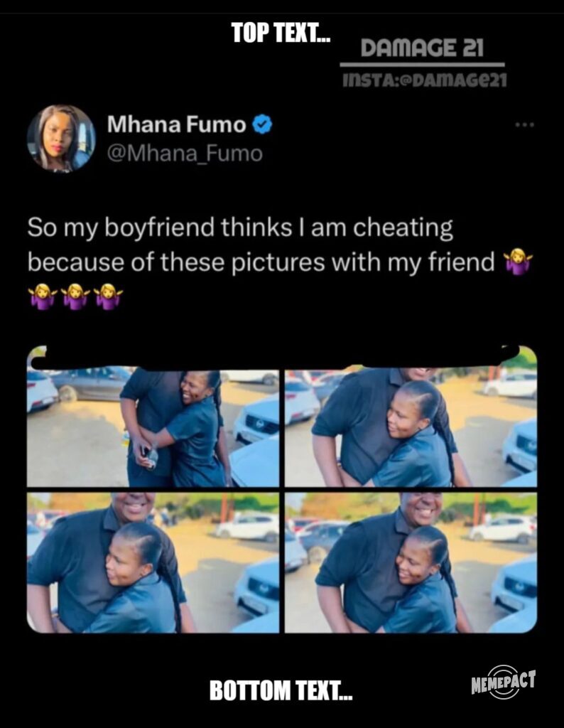
Task: Open the three-dot more options menu
Action: (524, 125)
